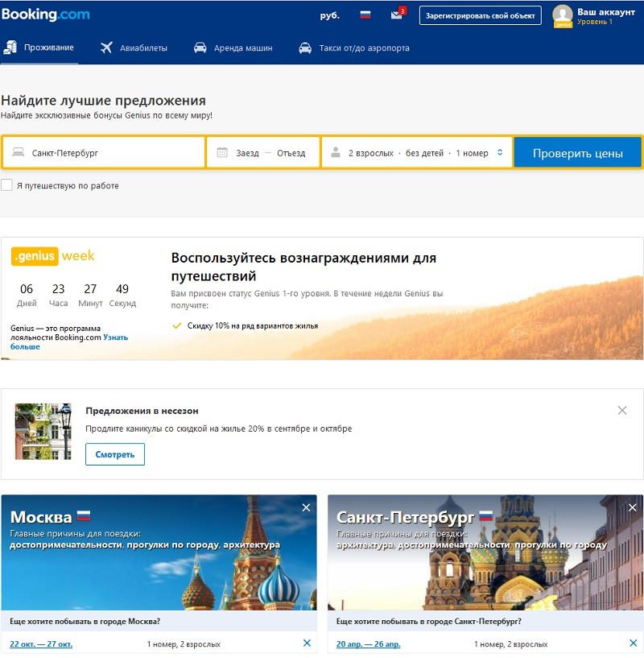Remove the 22 Oct – 27 Oct search
This screenshot has height=658, width=644.
pyautogui.click(x=307, y=643)
